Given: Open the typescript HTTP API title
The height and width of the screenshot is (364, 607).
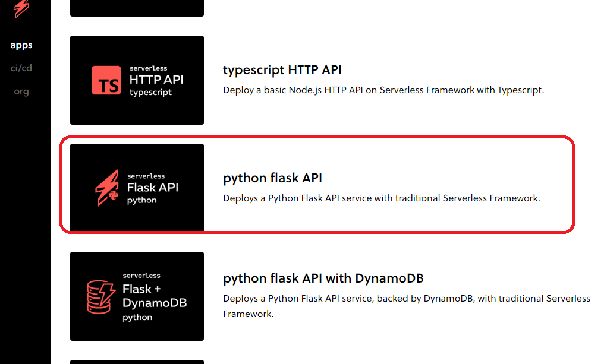Looking at the screenshot, I should (282, 70).
